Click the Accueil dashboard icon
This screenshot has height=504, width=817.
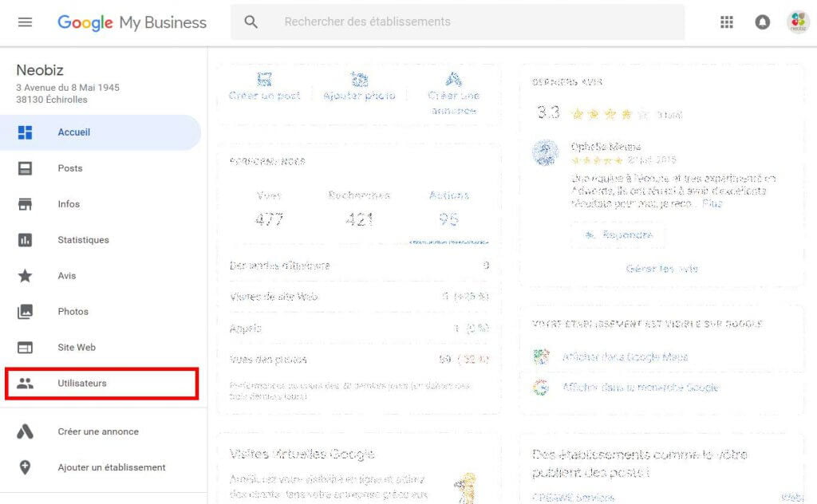coord(25,132)
